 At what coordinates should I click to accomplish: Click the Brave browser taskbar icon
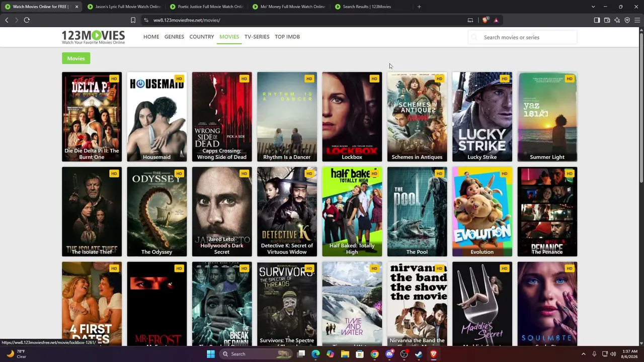coord(433,354)
